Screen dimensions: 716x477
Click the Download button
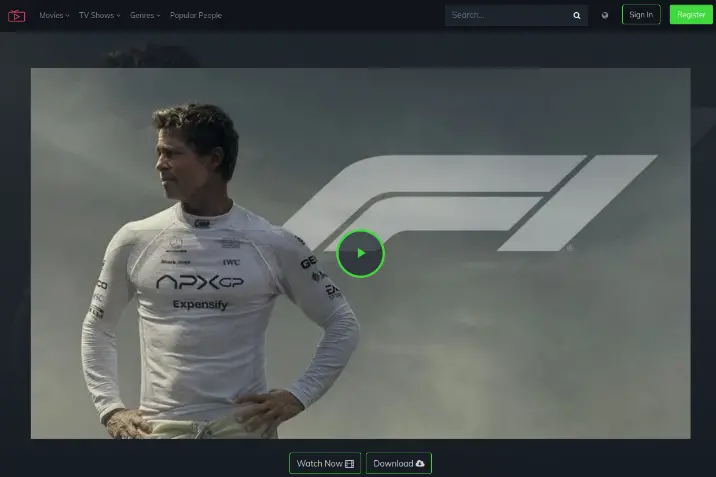coord(399,463)
